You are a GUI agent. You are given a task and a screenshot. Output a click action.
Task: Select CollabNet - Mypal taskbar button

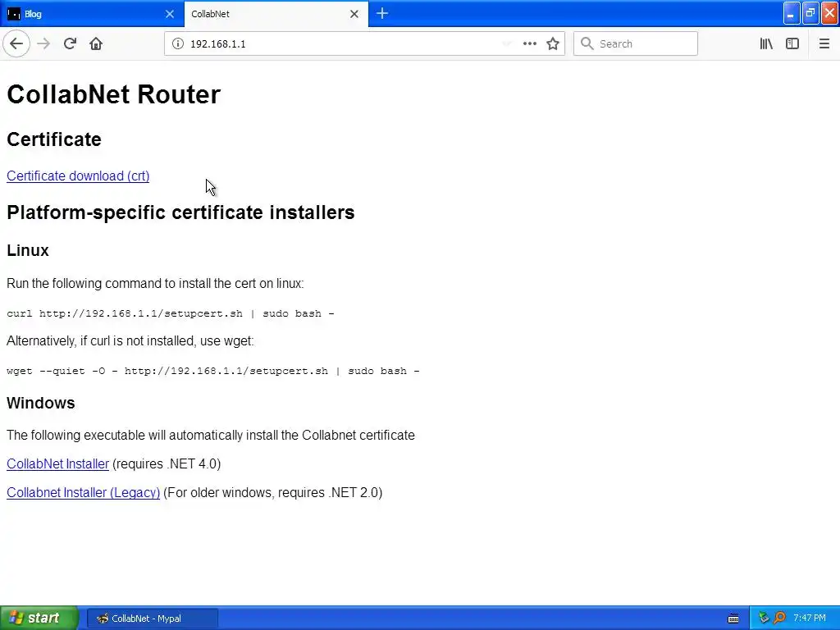pyautogui.click(x=152, y=619)
